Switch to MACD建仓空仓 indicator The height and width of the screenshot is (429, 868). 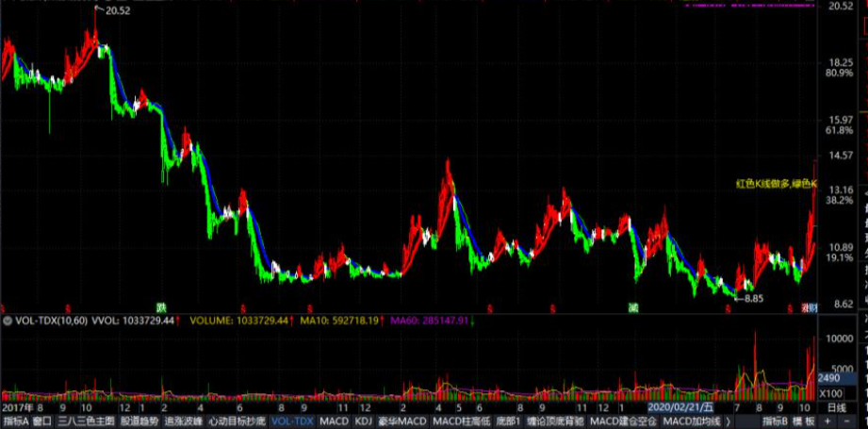tap(623, 421)
